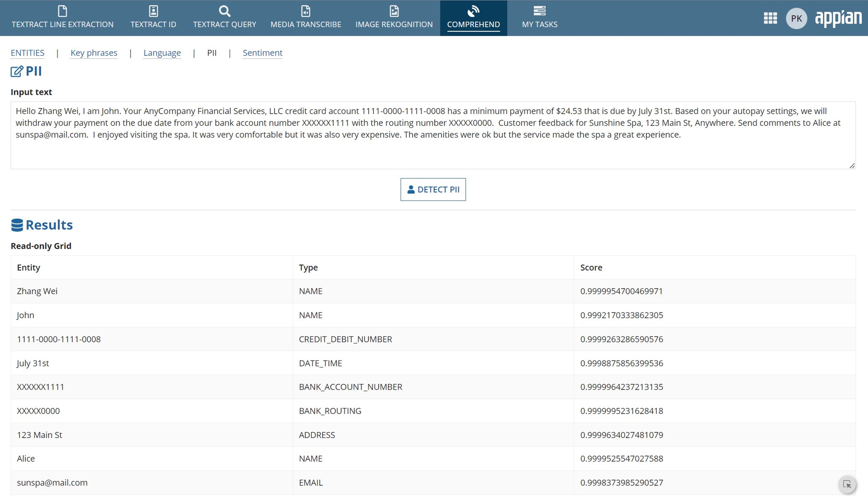
Task: Click the edit pencil icon beside PII heading
Action: point(17,71)
